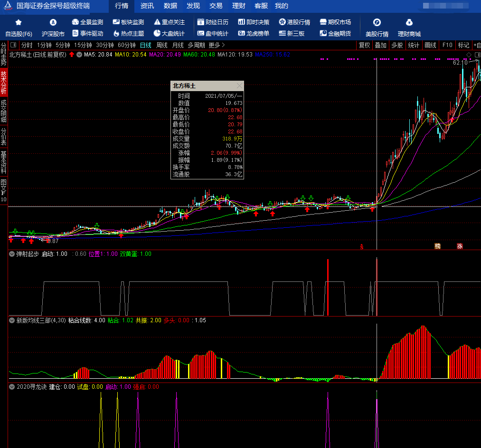The height and width of the screenshot is (448, 481).
Task: Open the 理财 menu
Action: 239,6
